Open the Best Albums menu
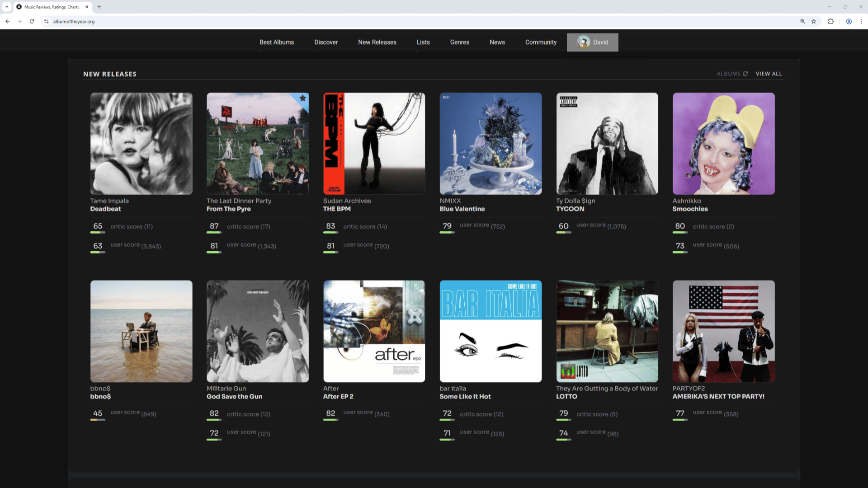This screenshot has width=868, height=488. pyautogui.click(x=277, y=42)
